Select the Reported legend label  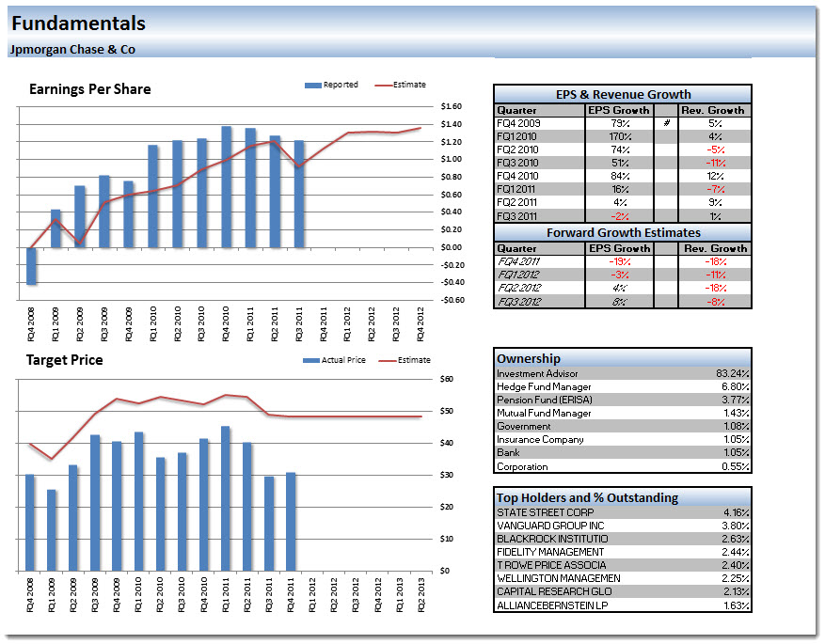341,85
